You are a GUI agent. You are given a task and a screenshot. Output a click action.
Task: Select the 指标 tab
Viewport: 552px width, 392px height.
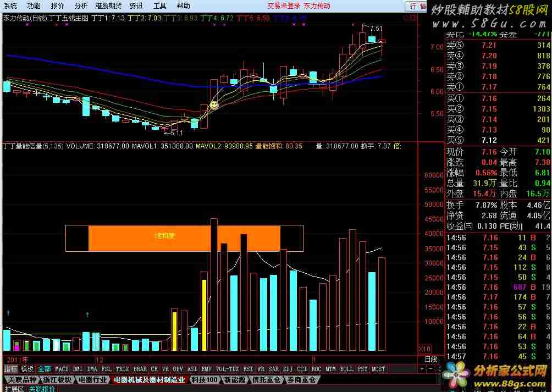(x=10, y=369)
